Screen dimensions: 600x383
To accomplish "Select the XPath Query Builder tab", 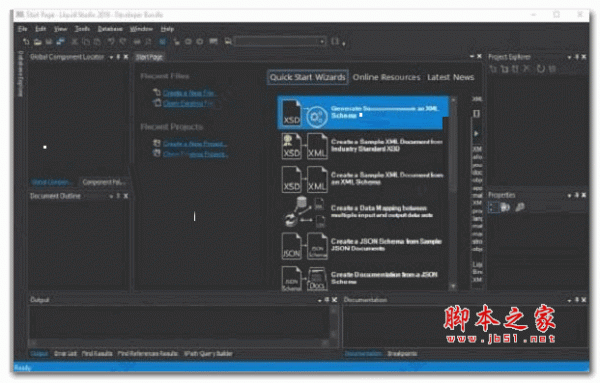I will coord(208,354).
